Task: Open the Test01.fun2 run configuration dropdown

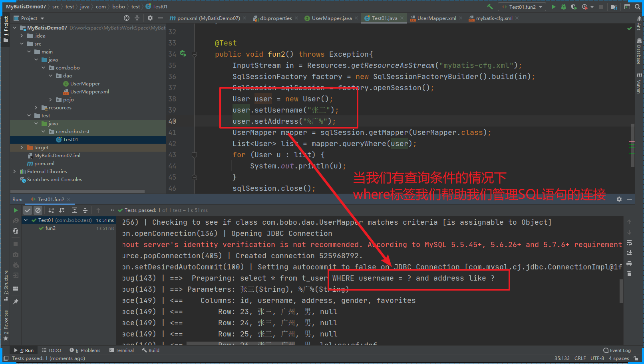Action: coord(522,7)
